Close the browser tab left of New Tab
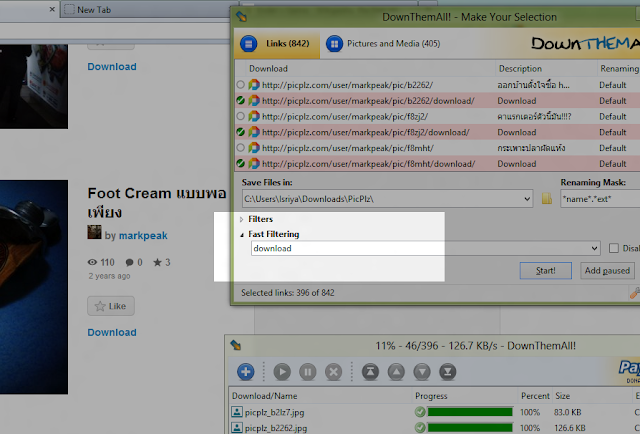The height and width of the screenshot is (434, 640). [x=52, y=9]
